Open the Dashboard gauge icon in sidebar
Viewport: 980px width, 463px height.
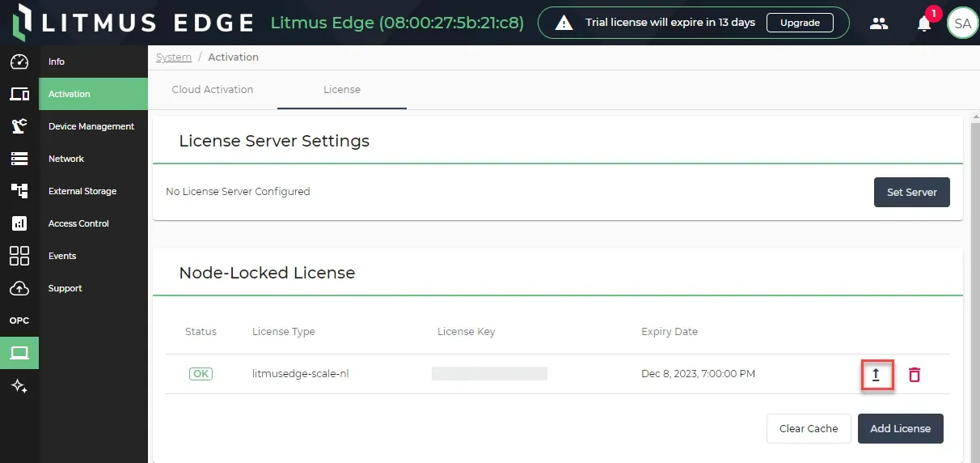[x=19, y=62]
